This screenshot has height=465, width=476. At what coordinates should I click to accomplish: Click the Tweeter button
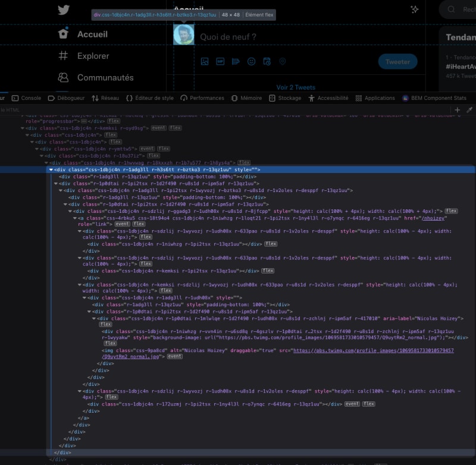397,62
